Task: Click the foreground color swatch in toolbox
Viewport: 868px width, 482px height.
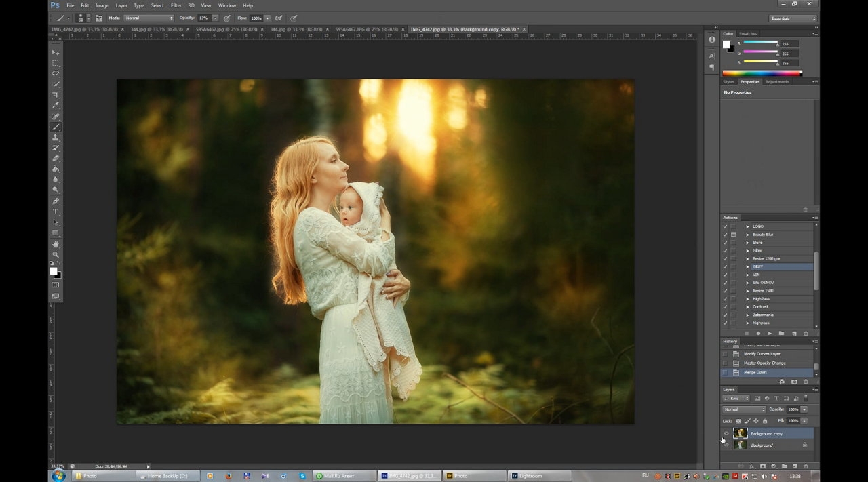Action: coord(54,271)
